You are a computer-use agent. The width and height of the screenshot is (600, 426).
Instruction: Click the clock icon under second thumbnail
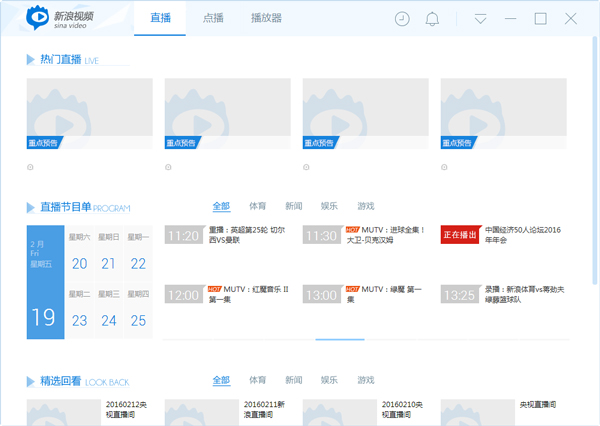point(168,167)
